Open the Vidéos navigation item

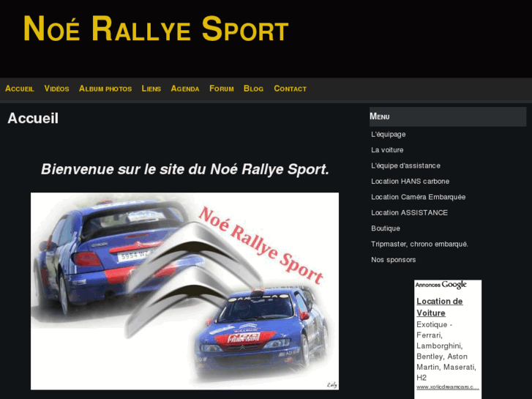click(56, 89)
